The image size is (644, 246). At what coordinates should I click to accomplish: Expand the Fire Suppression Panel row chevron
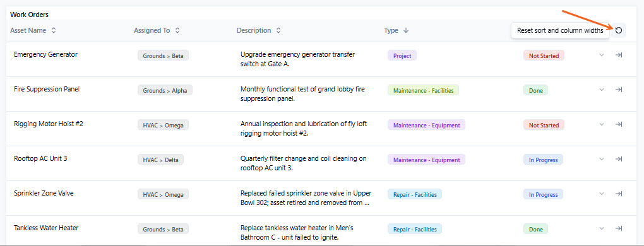pos(601,90)
